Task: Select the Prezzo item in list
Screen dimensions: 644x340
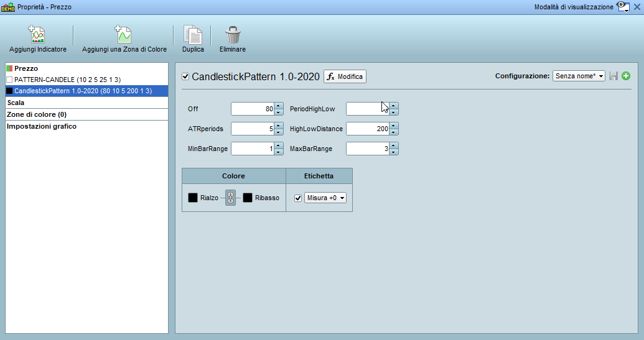Action: (86, 68)
